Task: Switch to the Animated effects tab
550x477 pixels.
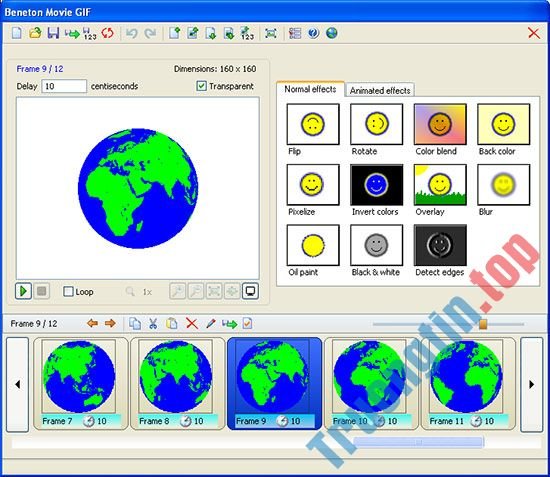Action: [380, 90]
